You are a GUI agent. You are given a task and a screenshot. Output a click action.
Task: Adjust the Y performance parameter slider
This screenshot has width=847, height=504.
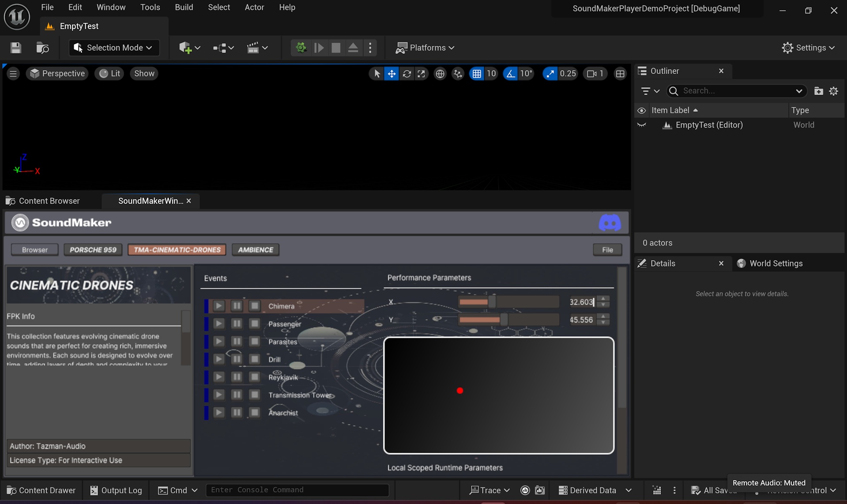pos(508,320)
